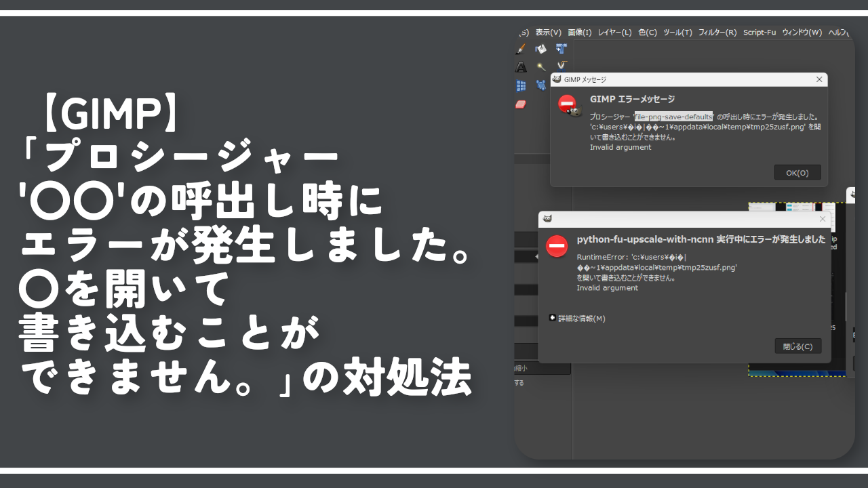Screen dimensions: 868x488
Task: Open the Script-Fu menu
Action: pyautogui.click(x=759, y=32)
